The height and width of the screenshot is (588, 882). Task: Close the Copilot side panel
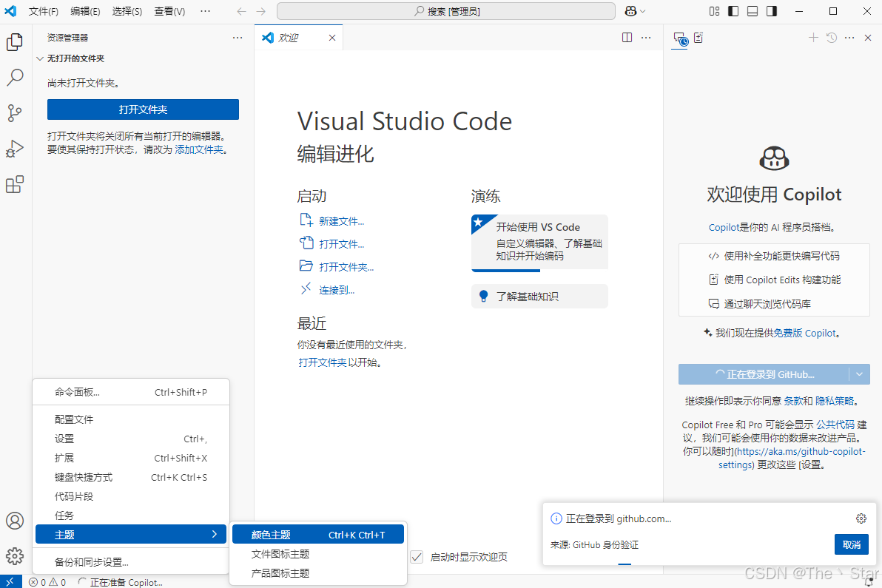868,38
